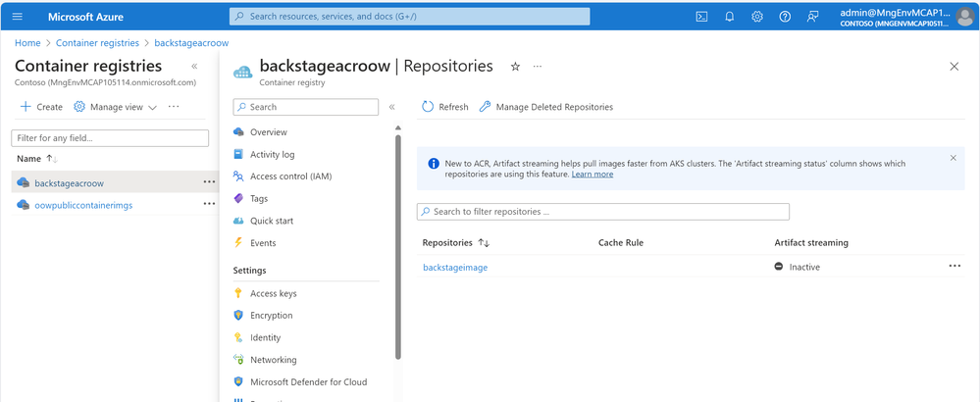The height and width of the screenshot is (402, 980).
Task: Open the Cloud Shell icon in header
Action: pyautogui.click(x=702, y=17)
